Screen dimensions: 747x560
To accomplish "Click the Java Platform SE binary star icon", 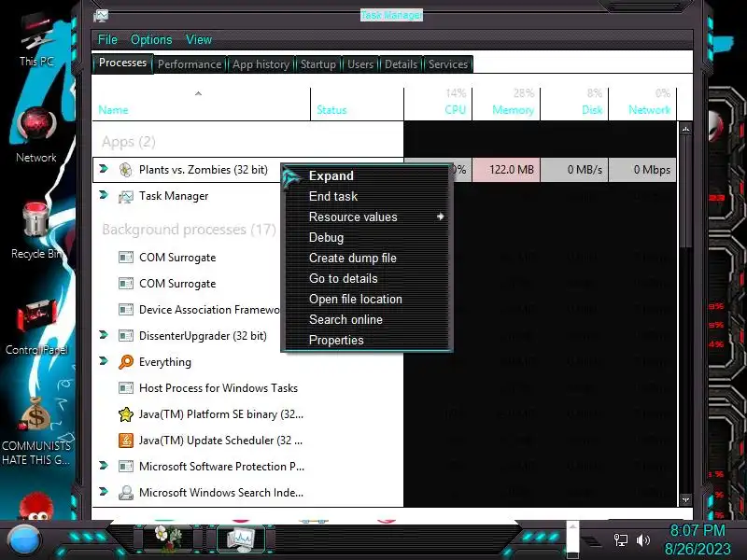I will point(126,414).
